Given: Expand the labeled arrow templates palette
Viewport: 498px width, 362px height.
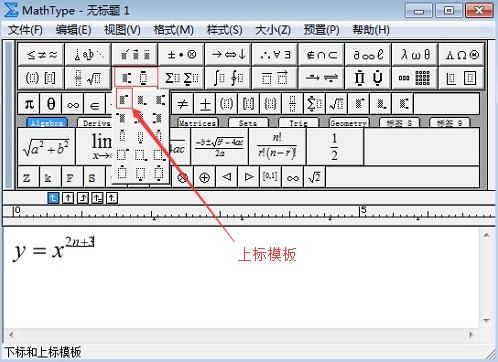Looking at the screenshot, I should coord(322,78).
